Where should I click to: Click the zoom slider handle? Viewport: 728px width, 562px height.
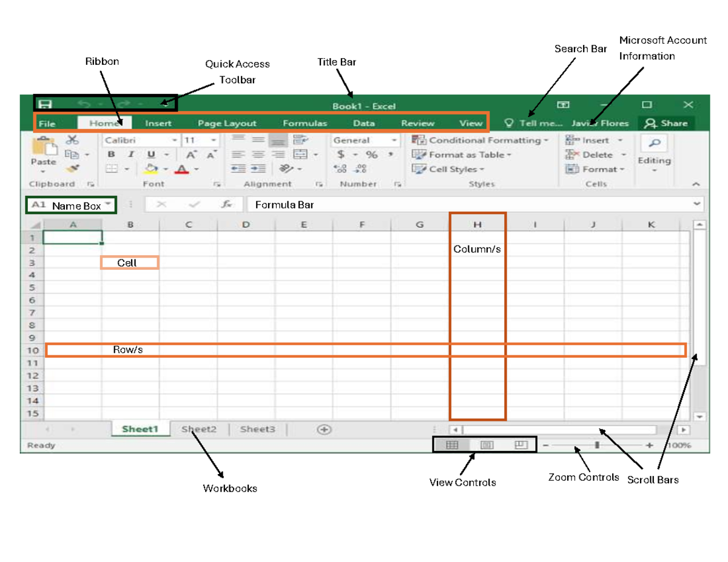point(598,445)
